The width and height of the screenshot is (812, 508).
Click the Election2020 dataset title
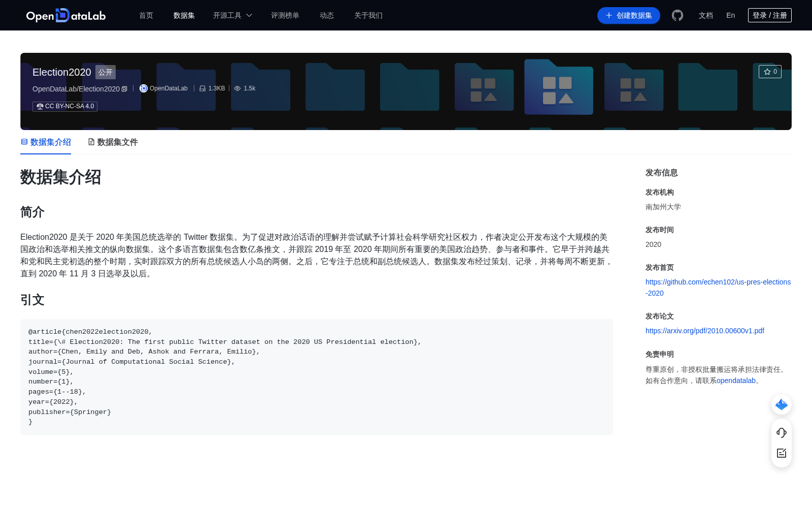point(62,72)
